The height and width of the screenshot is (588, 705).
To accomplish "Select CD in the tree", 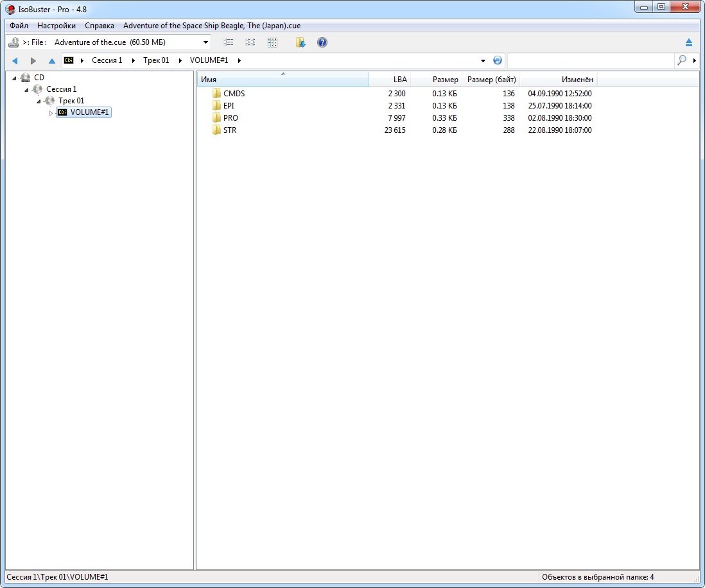I will pos(39,77).
